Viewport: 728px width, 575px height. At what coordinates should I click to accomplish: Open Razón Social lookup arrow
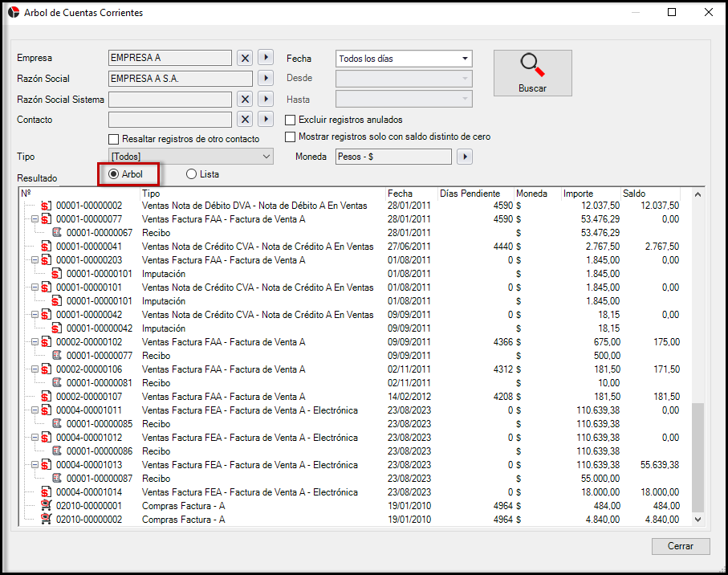266,78
